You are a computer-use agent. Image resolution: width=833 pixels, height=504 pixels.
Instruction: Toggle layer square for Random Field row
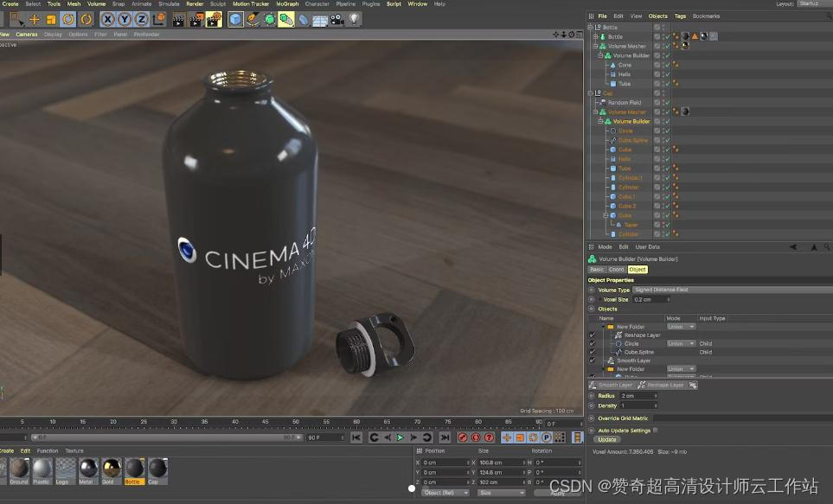(x=657, y=103)
